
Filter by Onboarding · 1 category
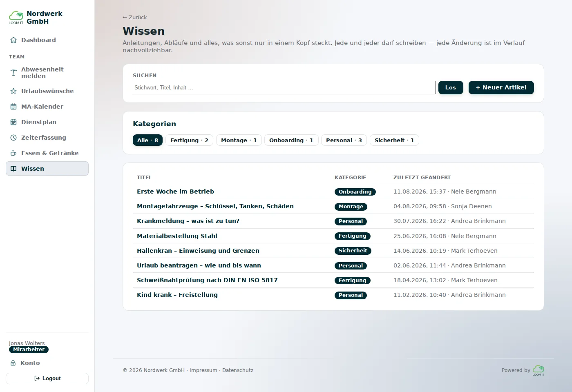(291, 140)
